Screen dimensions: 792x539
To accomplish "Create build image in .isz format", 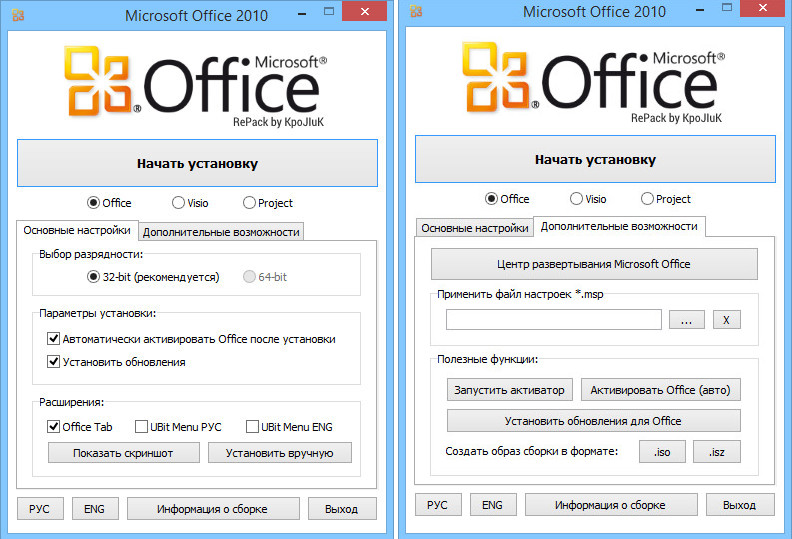I will pos(715,452).
